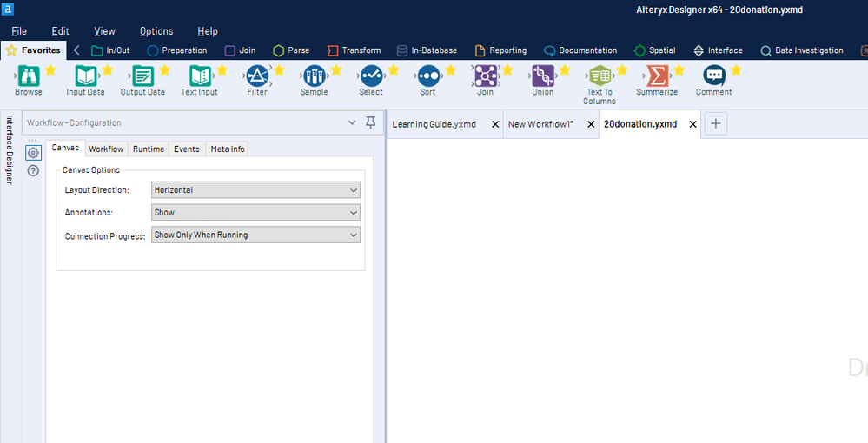Open the Spatial tool category

(655, 50)
